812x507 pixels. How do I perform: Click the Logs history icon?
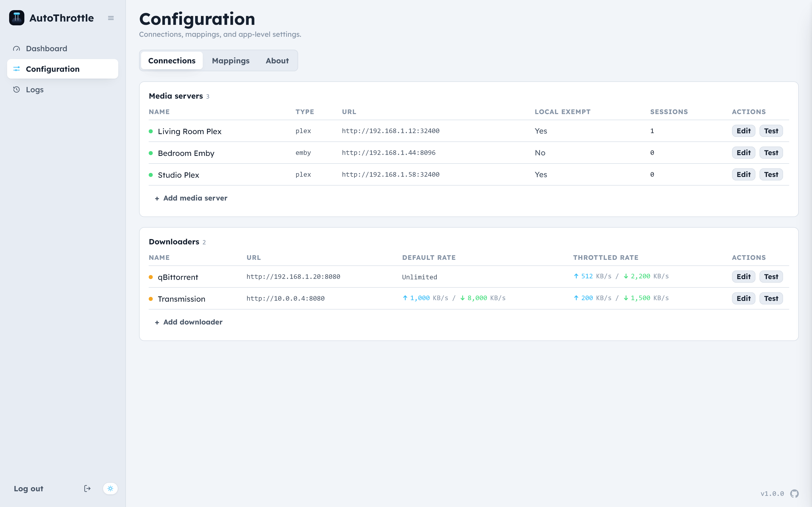tap(16, 89)
